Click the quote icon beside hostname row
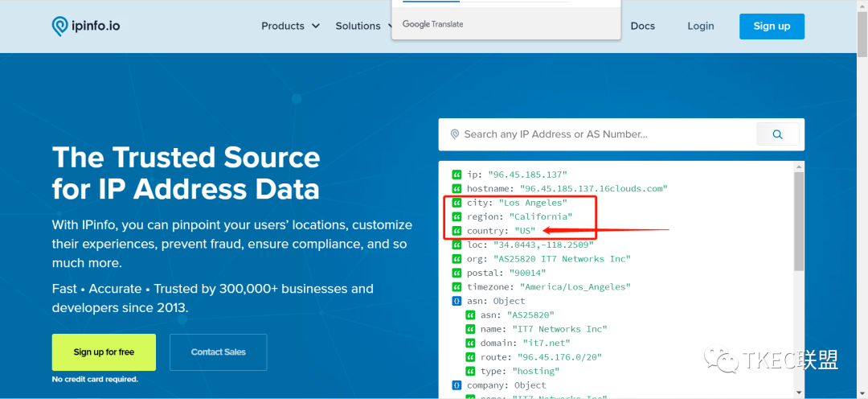868x399 pixels. (x=457, y=188)
